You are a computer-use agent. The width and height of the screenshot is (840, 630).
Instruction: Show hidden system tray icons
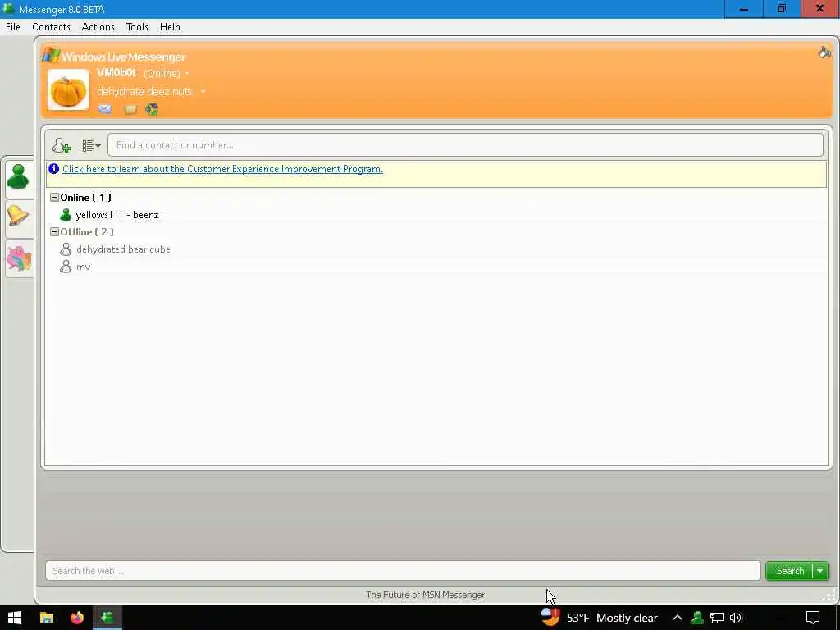[x=677, y=618]
